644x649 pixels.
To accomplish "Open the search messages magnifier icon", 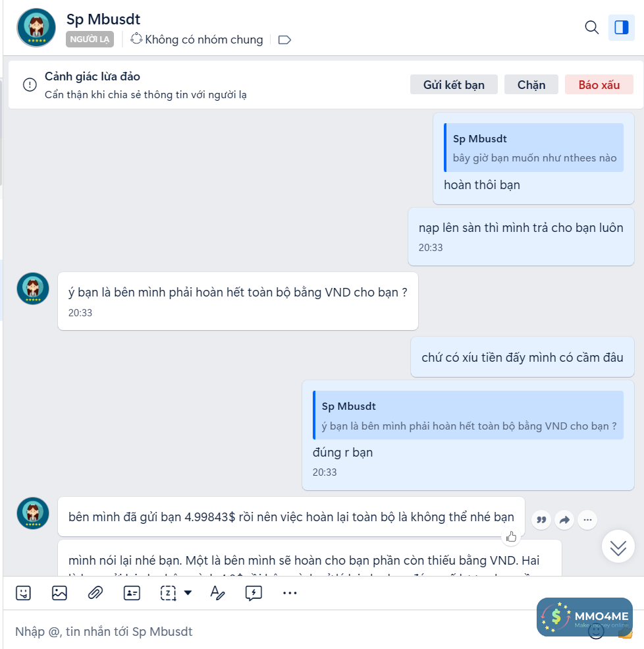I will pos(591,28).
